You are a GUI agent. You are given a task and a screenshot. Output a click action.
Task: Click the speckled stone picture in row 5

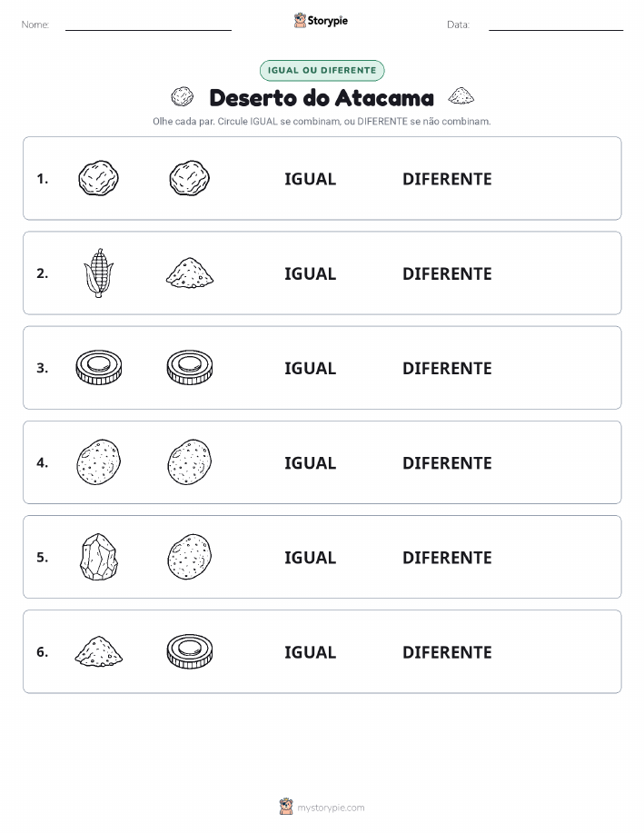[x=190, y=557]
